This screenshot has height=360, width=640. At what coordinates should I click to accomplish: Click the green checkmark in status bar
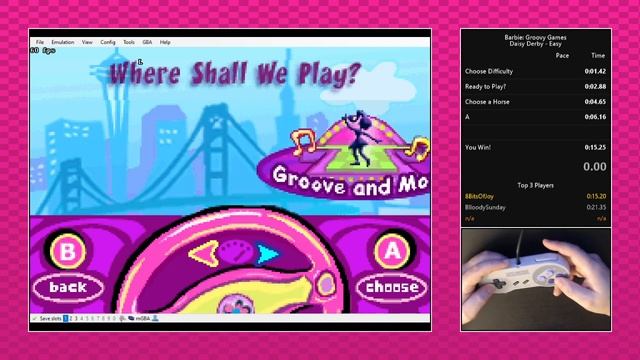pos(35,318)
